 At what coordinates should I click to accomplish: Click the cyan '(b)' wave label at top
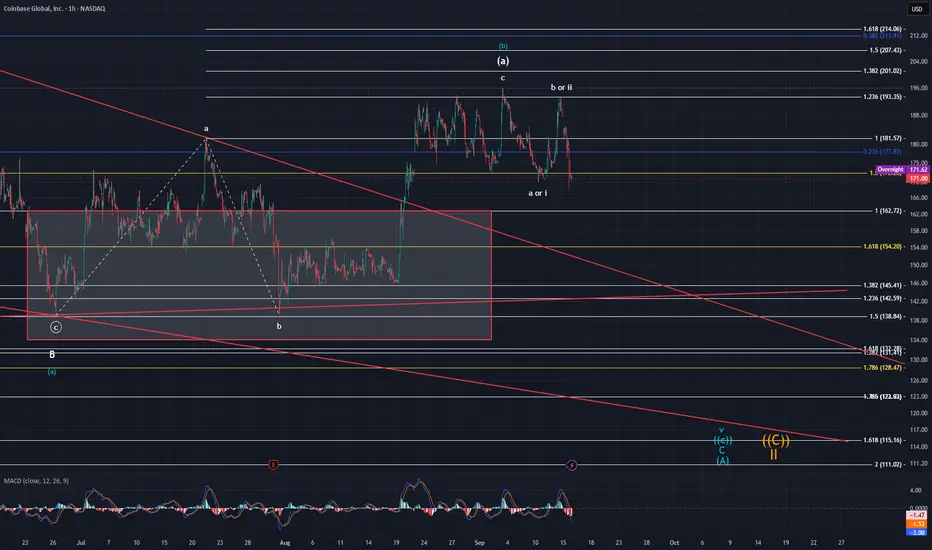pyautogui.click(x=503, y=46)
